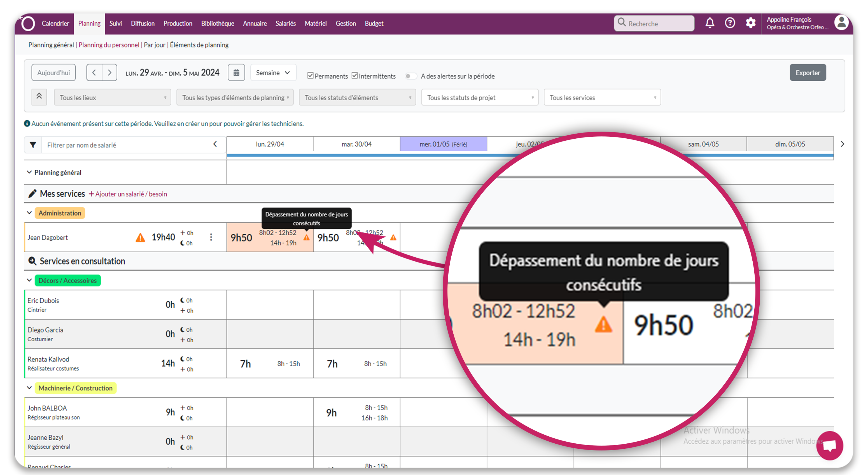
Task: Go to the previous week arrow
Action: tap(94, 73)
